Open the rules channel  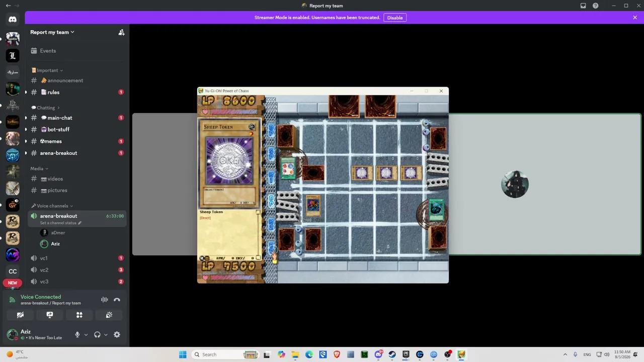click(x=77, y=93)
